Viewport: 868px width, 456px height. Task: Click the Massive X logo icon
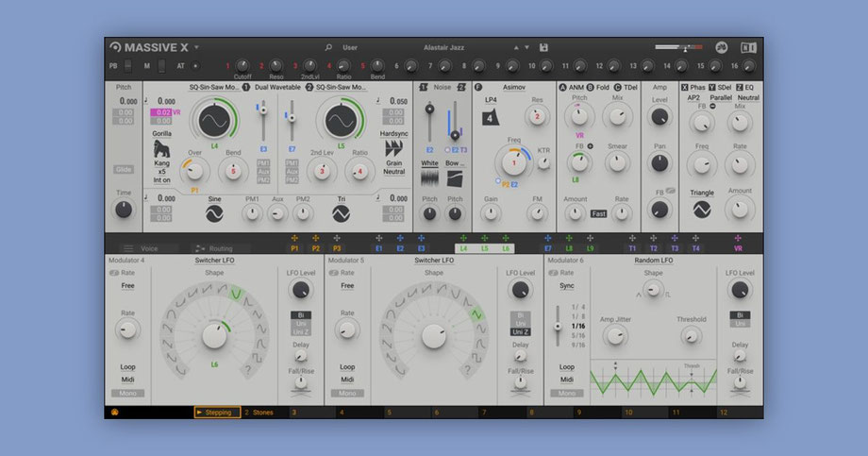tap(114, 47)
